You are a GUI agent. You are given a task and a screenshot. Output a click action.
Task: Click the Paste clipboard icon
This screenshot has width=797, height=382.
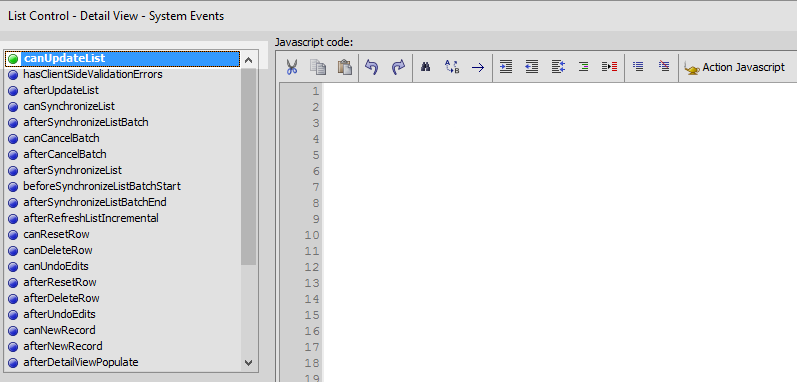point(345,67)
